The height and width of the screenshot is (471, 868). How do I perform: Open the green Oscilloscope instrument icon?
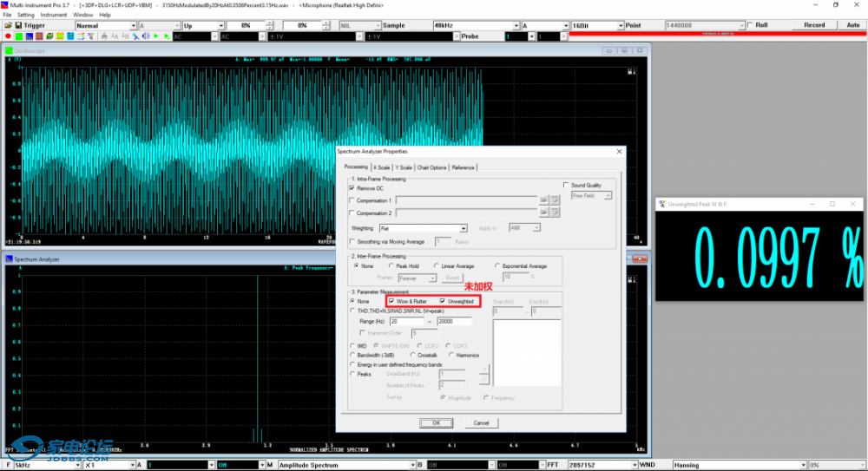(x=19, y=36)
